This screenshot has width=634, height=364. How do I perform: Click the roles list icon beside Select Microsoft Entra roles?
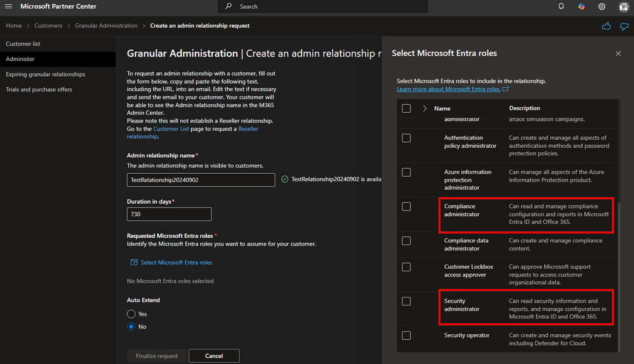(134, 263)
